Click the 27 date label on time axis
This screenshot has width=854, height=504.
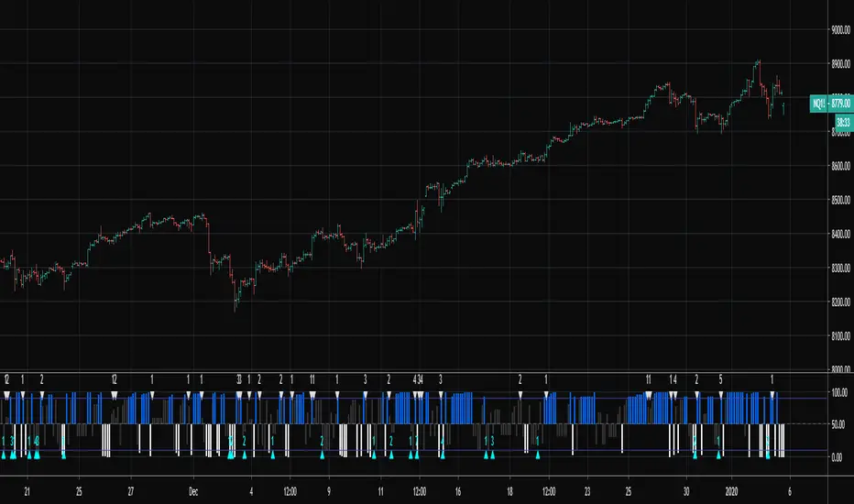131,491
